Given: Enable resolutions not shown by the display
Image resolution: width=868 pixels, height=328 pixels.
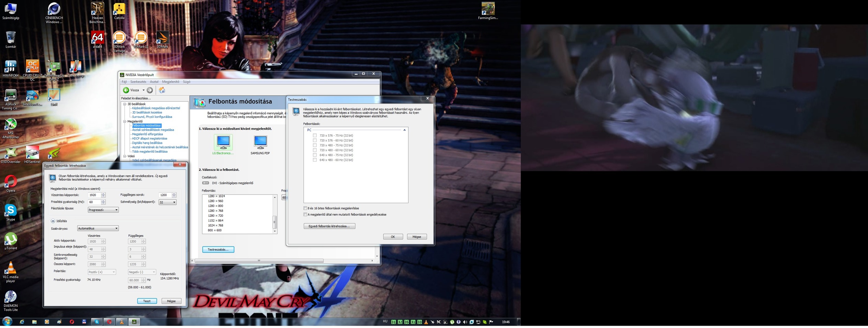Looking at the screenshot, I should pos(305,215).
